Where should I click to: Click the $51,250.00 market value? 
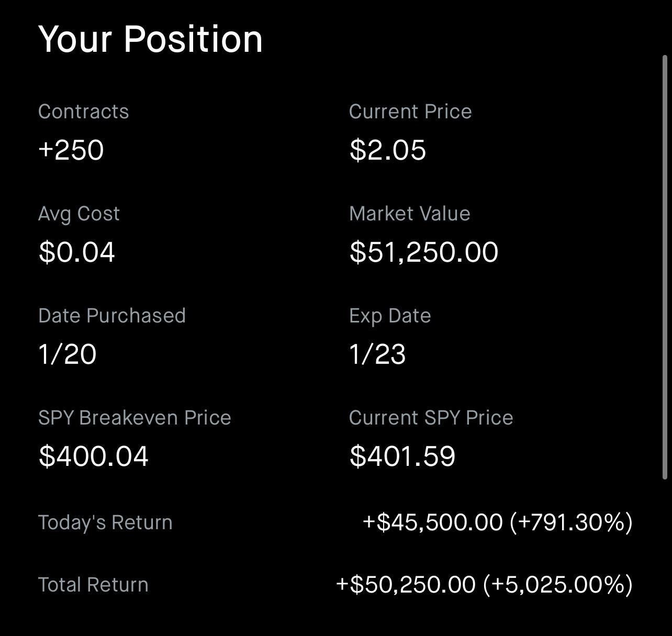pyautogui.click(x=424, y=252)
